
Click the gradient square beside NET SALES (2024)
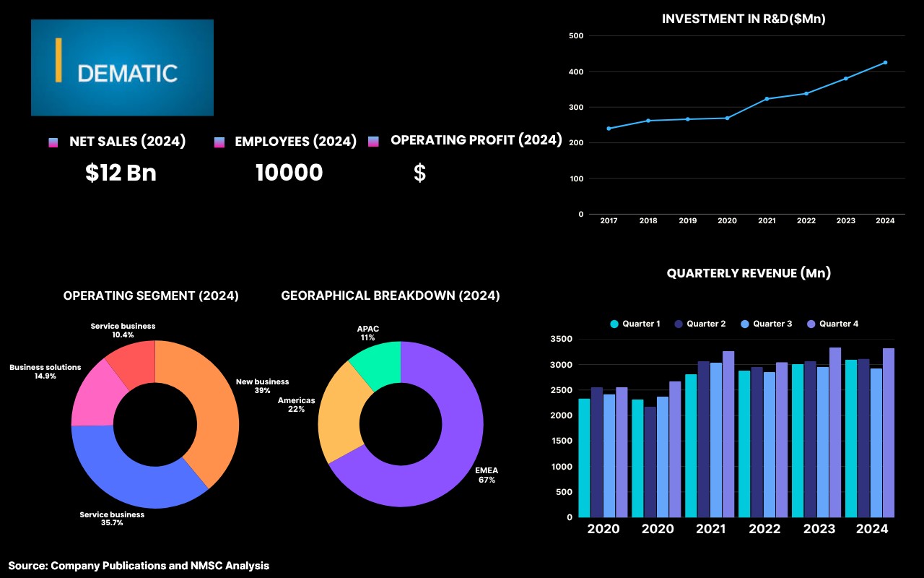(x=53, y=143)
